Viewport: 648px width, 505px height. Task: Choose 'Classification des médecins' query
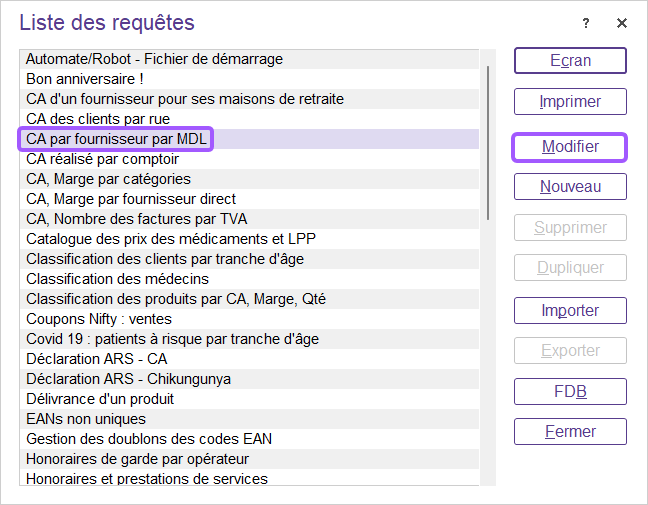[x=117, y=279]
